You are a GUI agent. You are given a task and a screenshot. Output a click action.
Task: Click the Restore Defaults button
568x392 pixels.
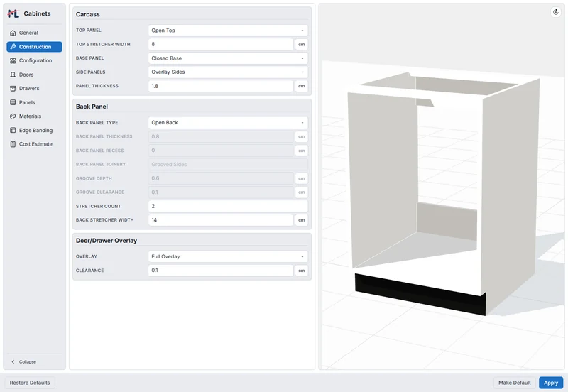(x=30, y=383)
